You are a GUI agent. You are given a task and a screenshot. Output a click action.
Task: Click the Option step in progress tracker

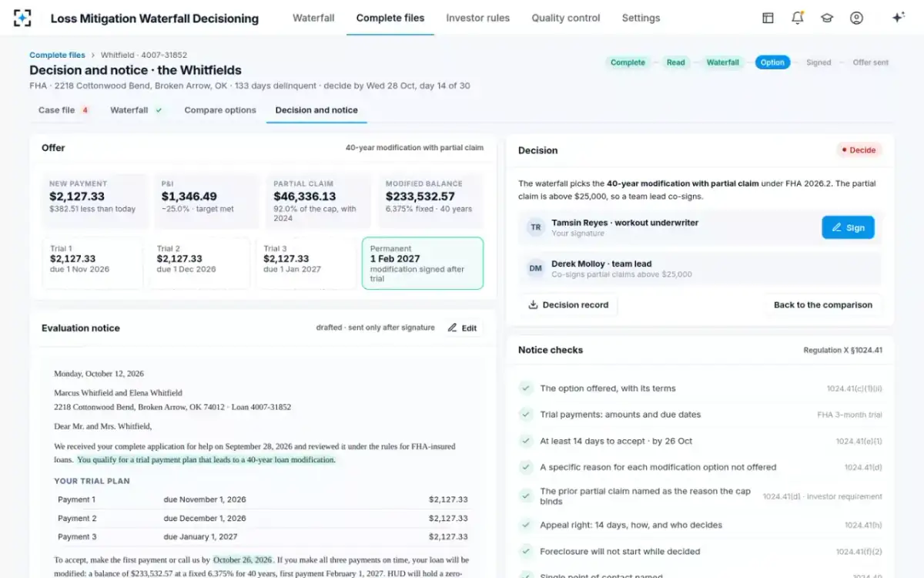(x=772, y=62)
